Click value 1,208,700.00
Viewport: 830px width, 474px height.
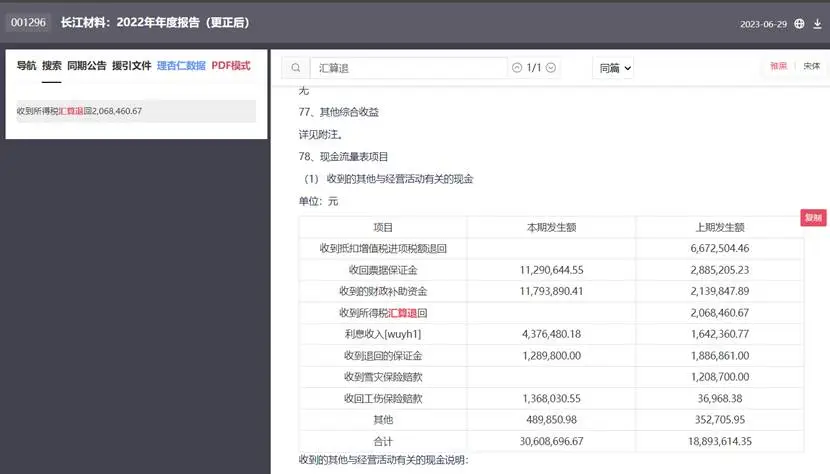(719, 377)
